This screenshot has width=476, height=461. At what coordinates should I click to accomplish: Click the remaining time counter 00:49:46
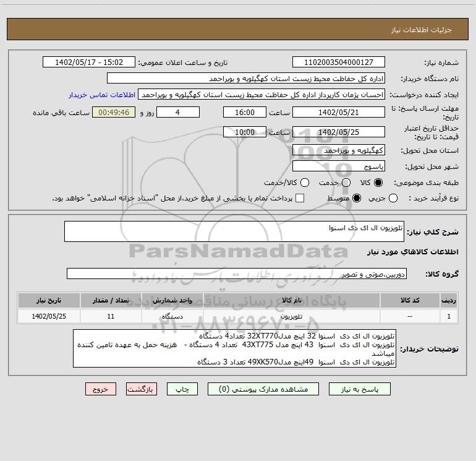click(x=114, y=112)
